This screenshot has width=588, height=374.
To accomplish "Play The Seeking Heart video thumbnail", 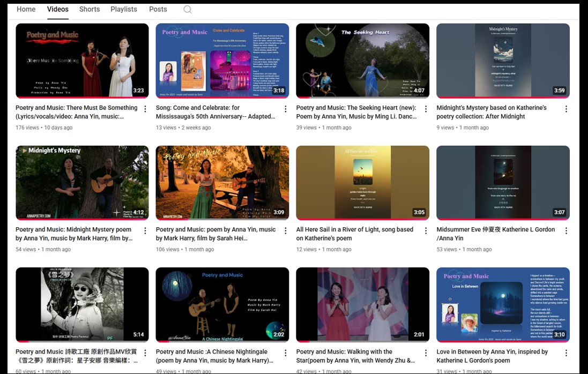I will (x=362, y=61).
